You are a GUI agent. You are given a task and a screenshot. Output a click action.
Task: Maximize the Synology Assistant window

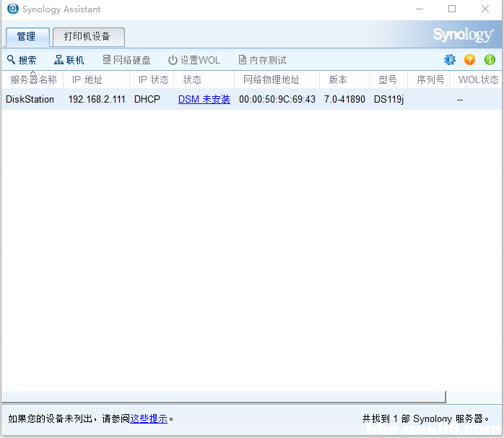[x=452, y=9]
